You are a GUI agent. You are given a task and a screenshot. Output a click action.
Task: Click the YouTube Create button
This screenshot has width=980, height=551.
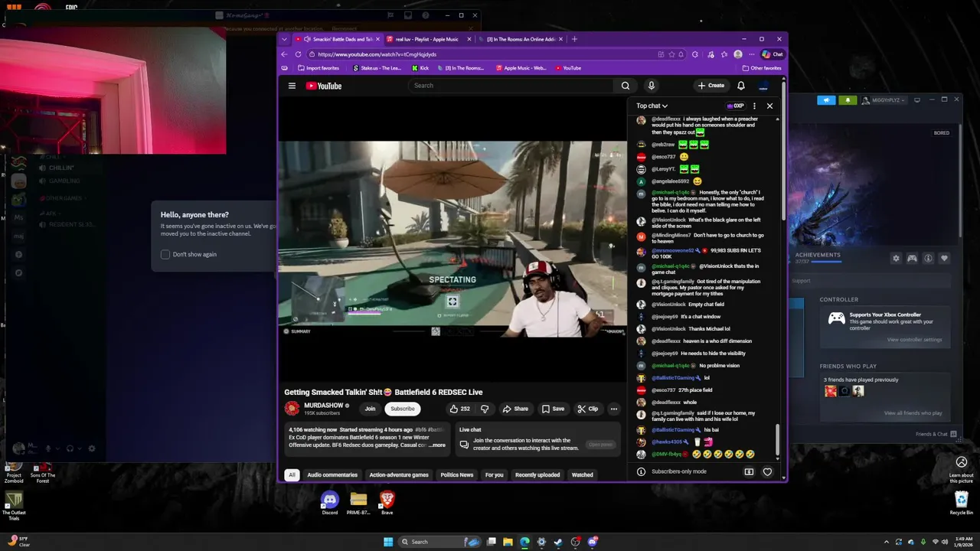[710, 86]
